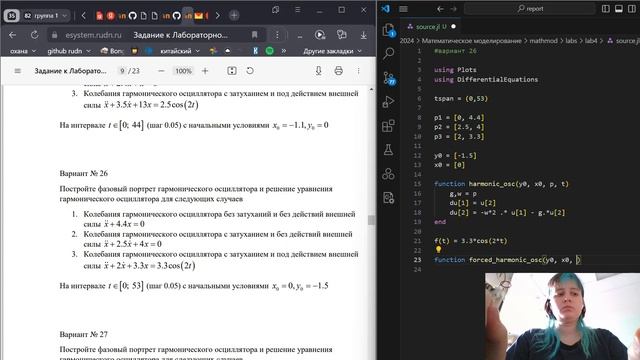The height and width of the screenshot is (360, 640).
Task: Open the PDF viewer more-options menu
Action: [x=358, y=71]
